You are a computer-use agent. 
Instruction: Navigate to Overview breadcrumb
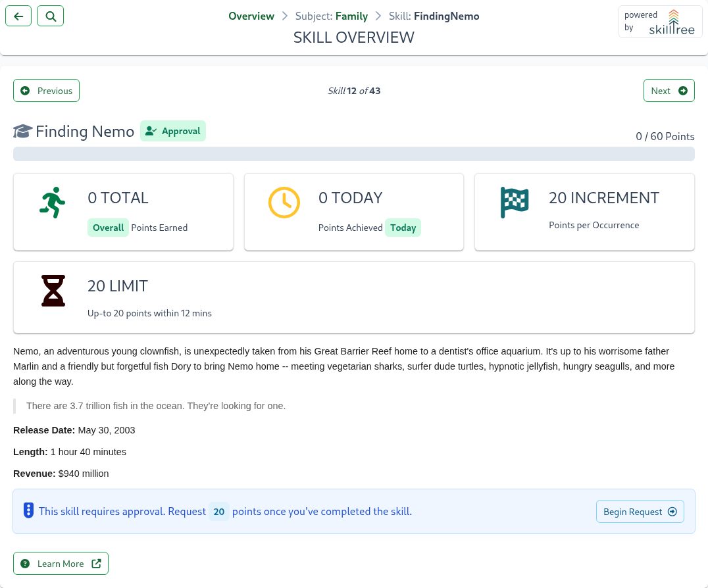[251, 16]
